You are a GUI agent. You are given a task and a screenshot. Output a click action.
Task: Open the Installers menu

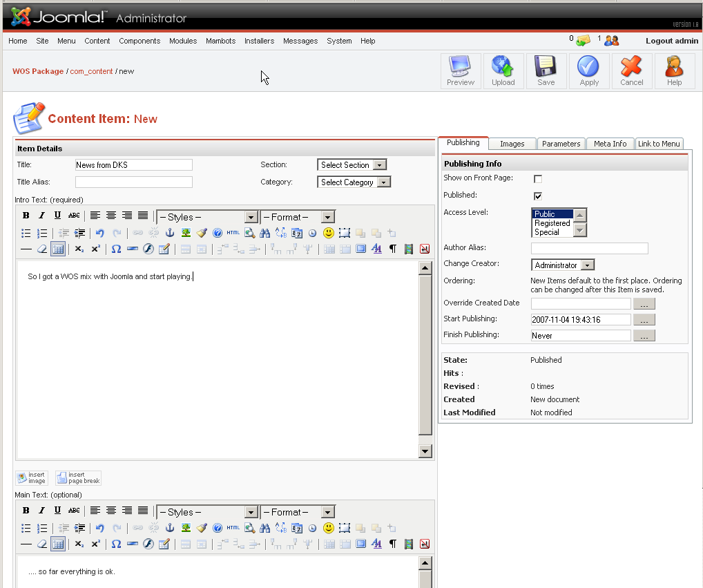point(259,41)
